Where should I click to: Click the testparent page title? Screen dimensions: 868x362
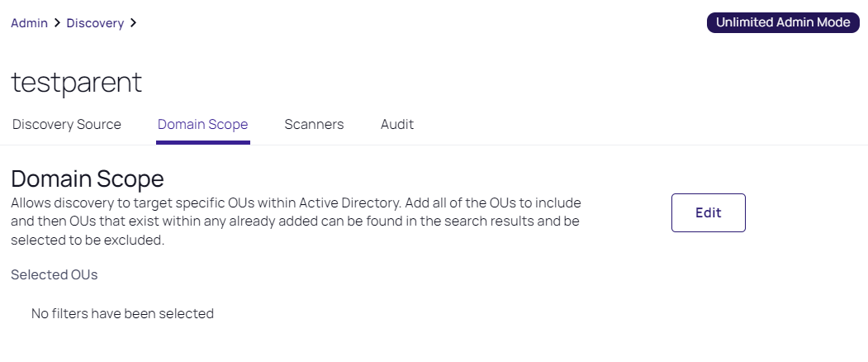pos(76,83)
